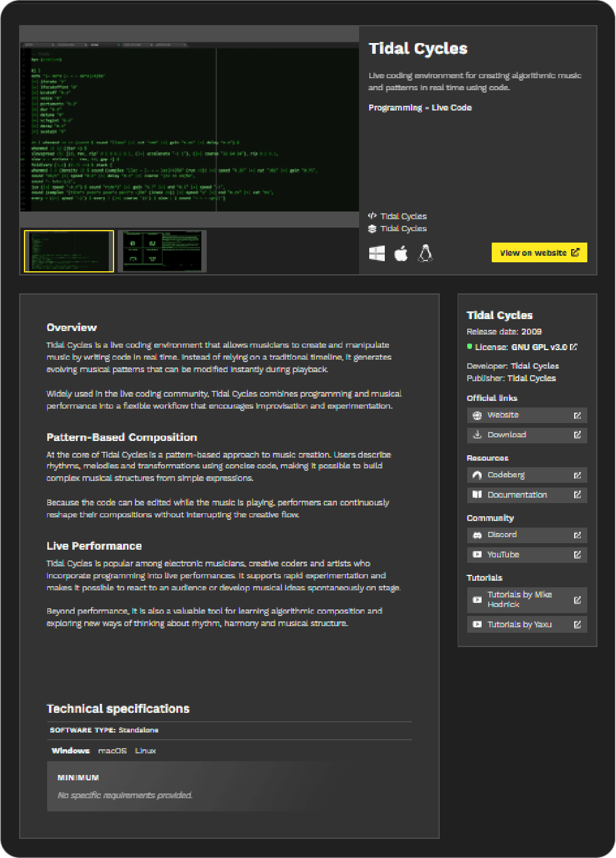
Task: Click publisher Tidal Cycles with stack icon
Action: [x=398, y=229]
